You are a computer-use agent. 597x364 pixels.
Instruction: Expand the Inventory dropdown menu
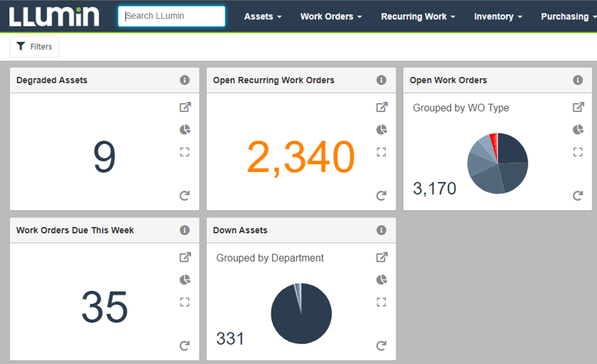(x=498, y=16)
